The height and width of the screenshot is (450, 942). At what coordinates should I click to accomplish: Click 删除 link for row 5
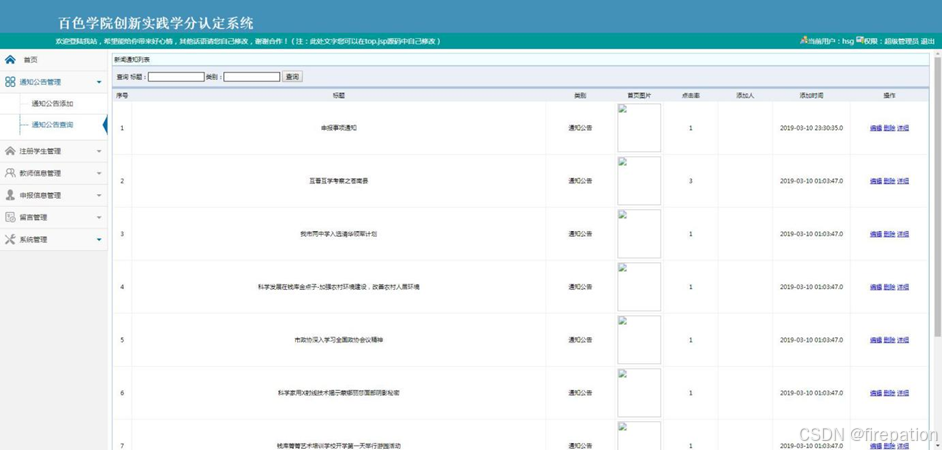tap(889, 340)
